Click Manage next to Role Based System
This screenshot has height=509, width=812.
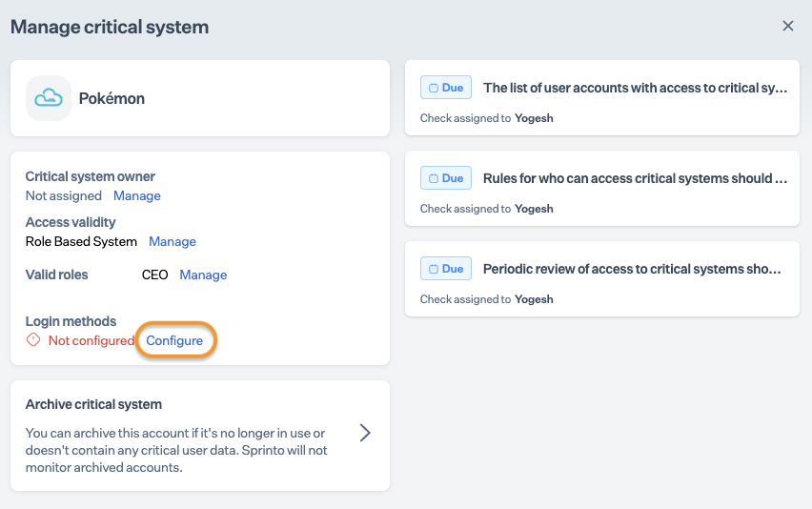click(173, 241)
